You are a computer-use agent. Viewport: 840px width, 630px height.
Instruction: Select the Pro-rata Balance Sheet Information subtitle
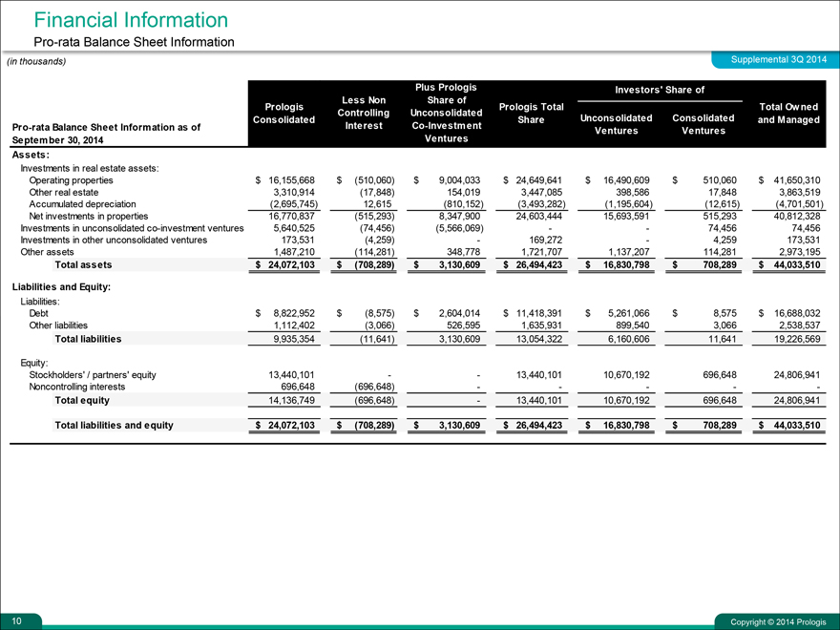[134, 42]
